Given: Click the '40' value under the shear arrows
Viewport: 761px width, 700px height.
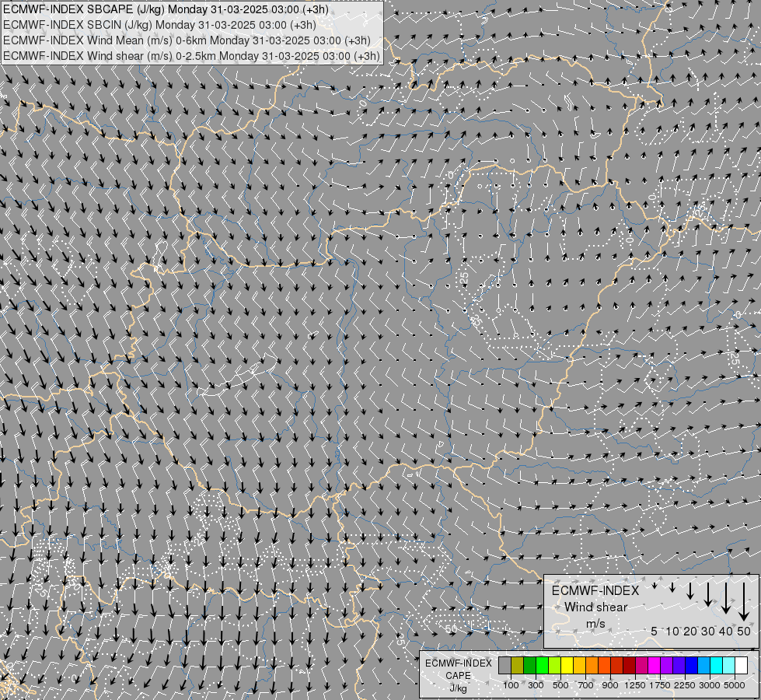Looking at the screenshot, I should pyautogui.click(x=725, y=631).
